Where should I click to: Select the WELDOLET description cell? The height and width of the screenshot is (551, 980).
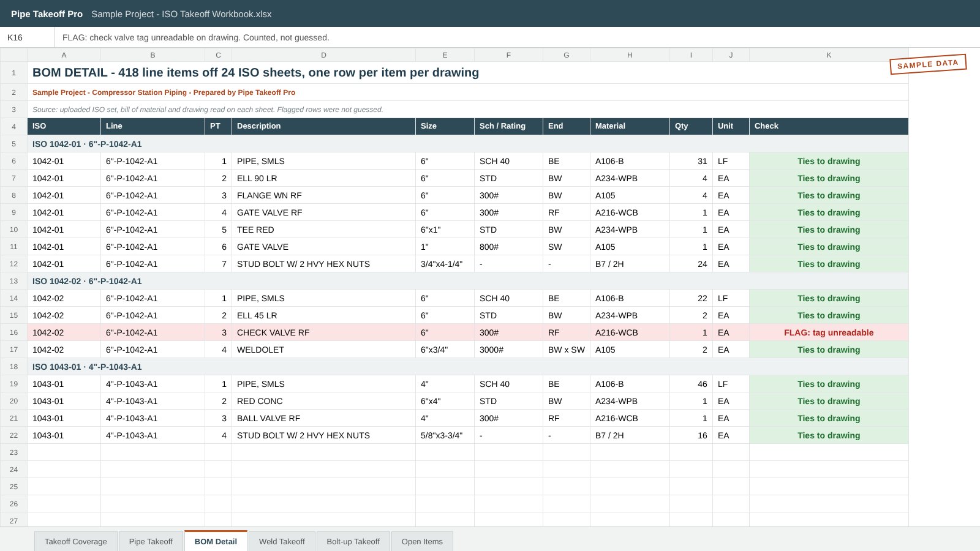point(323,350)
